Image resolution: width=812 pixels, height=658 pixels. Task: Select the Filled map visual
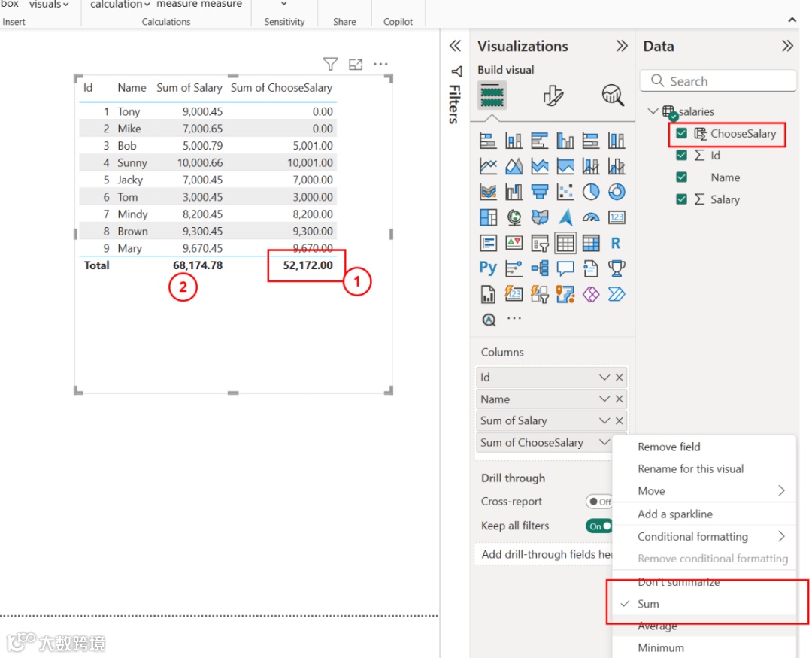coord(540,217)
